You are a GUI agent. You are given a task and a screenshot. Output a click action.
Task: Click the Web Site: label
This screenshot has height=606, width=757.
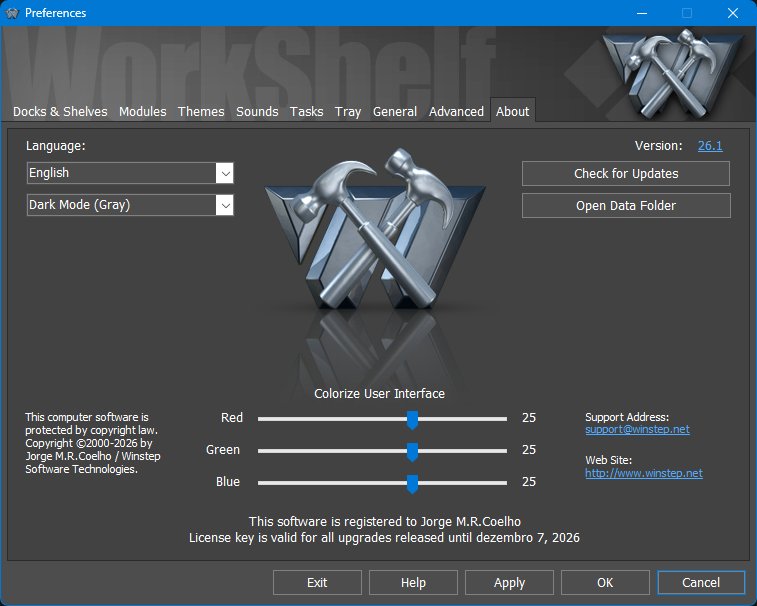(x=608, y=460)
